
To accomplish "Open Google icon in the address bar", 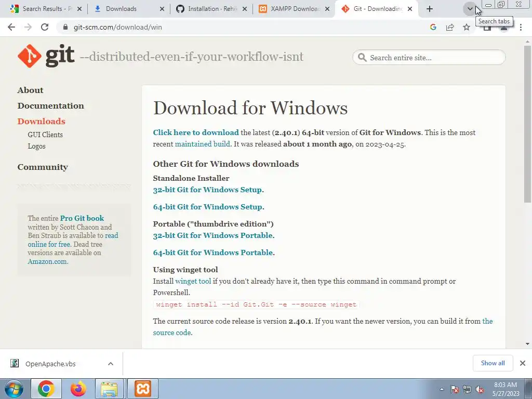I will pyautogui.click(x=433, y=27).
